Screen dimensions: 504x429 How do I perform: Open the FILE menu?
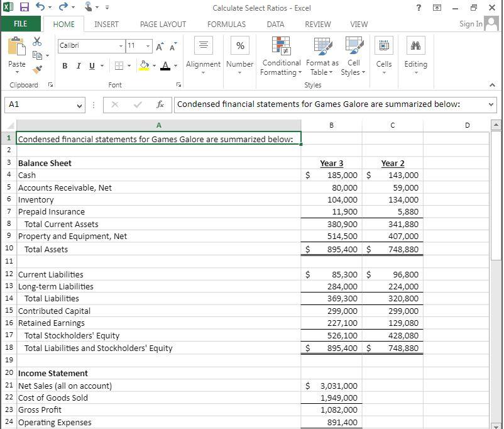(x=21, y=25)
